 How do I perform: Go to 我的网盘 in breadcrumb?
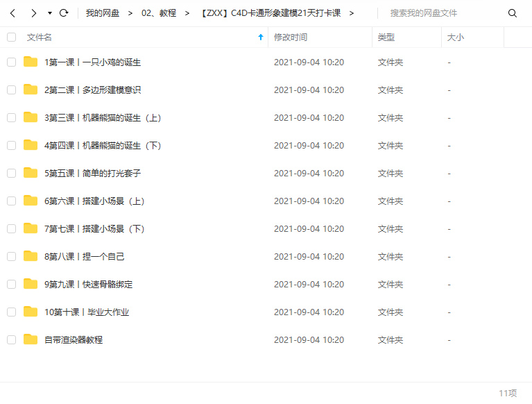tap(103, 13)
